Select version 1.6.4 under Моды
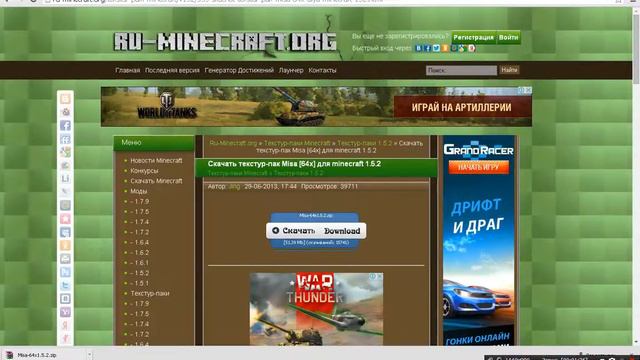The image size is (640, 360). (140, 242)
